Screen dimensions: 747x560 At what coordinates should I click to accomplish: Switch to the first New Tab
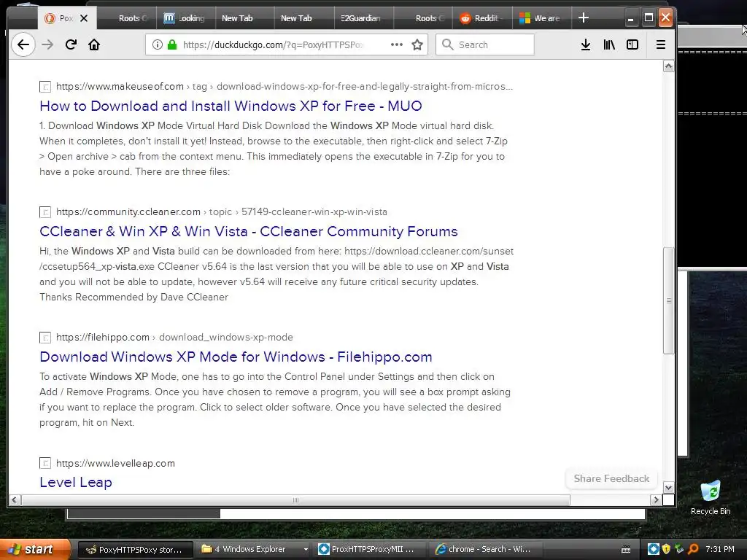(244, 18)
